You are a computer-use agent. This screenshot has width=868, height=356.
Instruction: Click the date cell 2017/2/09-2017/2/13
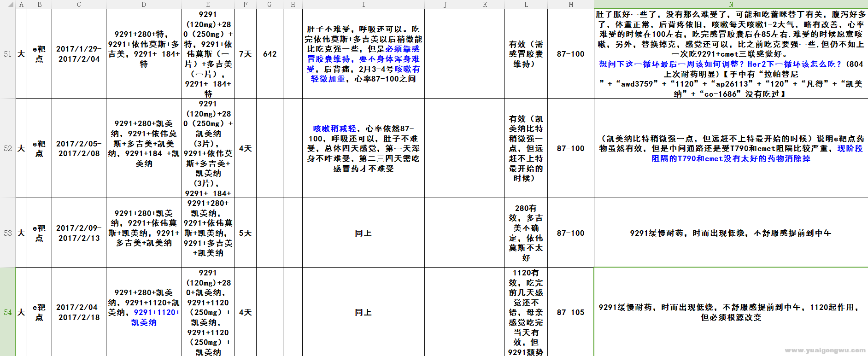click(79, 233)
